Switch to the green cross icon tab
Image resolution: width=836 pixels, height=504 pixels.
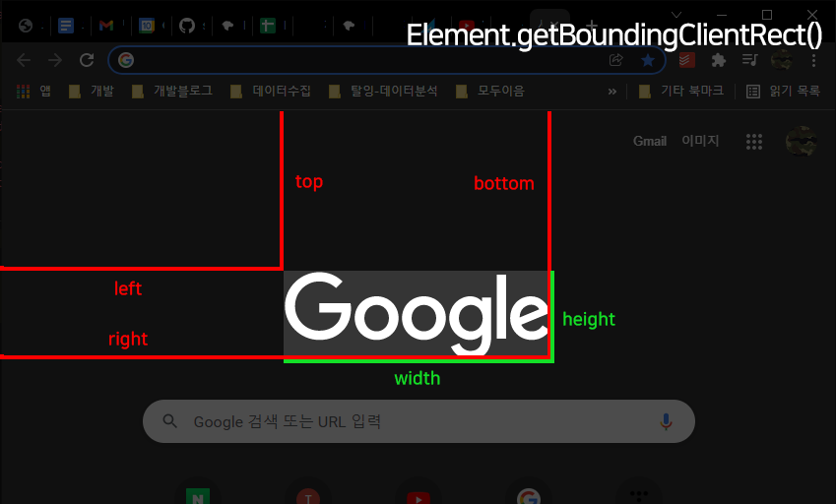coord(268,25)
